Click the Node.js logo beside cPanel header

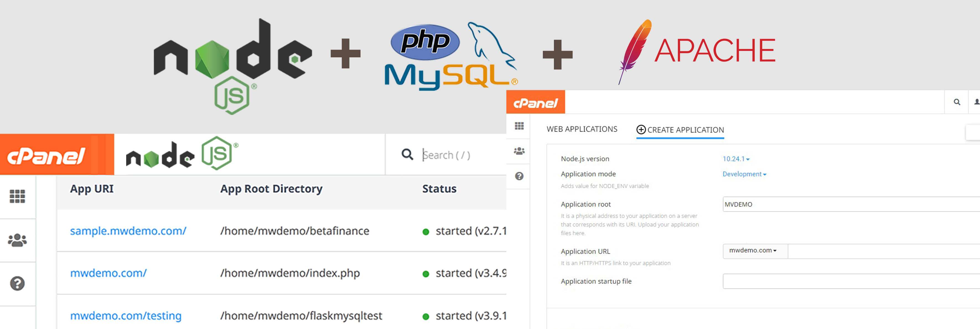[182, 153]
